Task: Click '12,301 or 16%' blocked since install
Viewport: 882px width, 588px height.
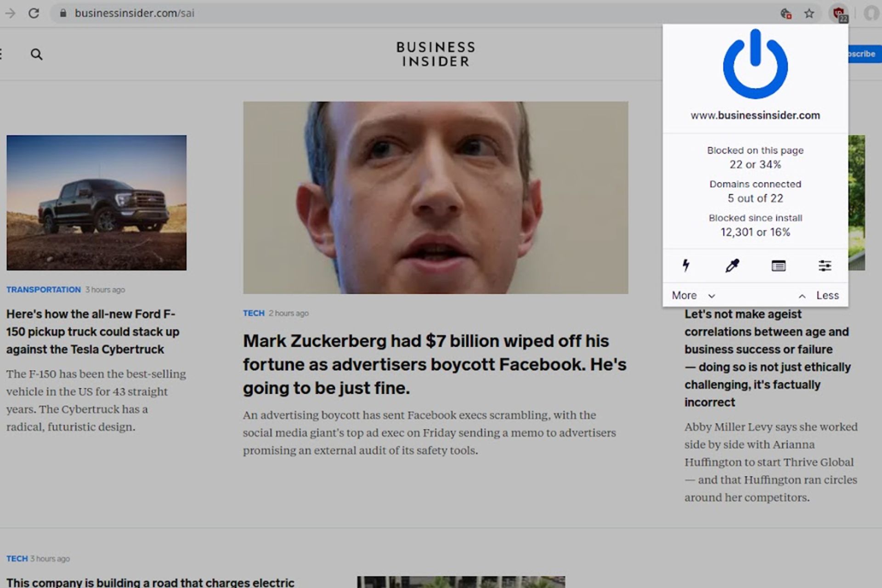Action: 755,232
